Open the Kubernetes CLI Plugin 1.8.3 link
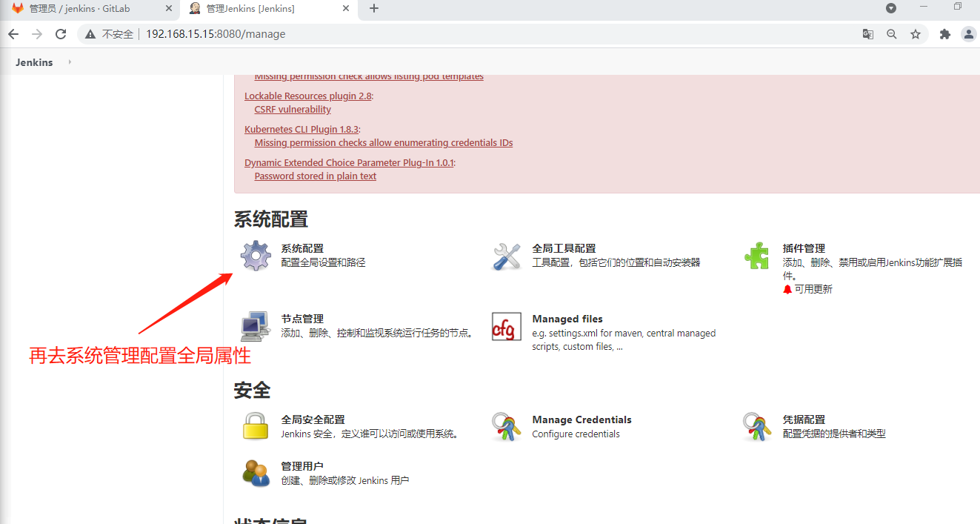The image size is (980, 524). coord(301,130)
